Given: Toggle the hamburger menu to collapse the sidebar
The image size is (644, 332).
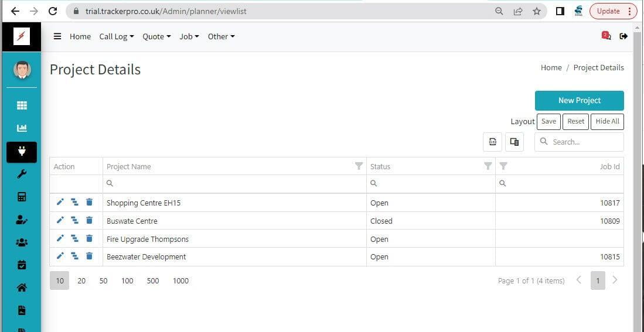Looking at the screenshot, I should tap(57, 36).
